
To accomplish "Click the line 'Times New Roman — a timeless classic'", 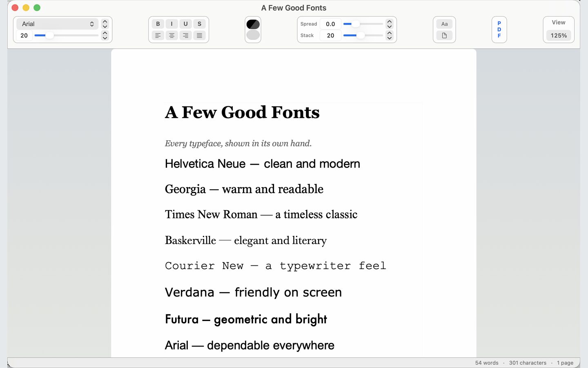I will point(261,215).
